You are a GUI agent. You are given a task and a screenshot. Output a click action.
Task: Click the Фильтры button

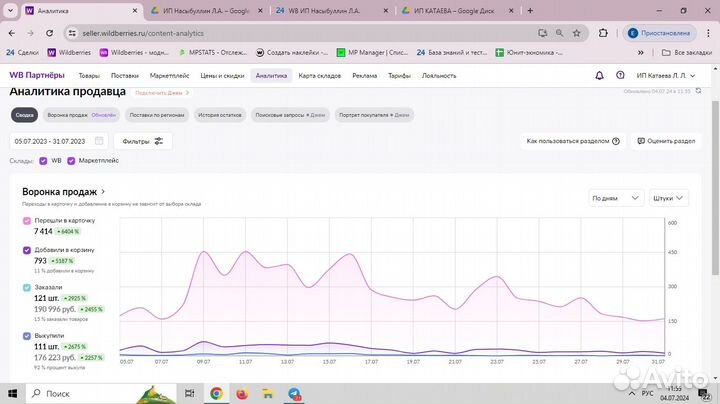coord(144,141)
